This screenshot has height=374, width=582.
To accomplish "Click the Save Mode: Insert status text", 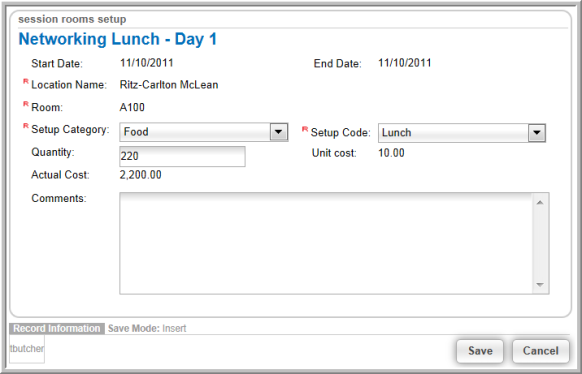I will point(147,329).
